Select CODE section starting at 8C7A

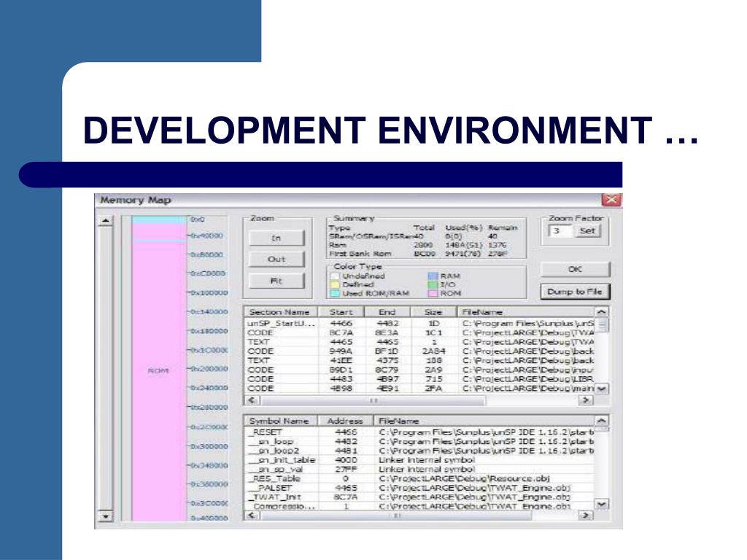click(419, 332)
